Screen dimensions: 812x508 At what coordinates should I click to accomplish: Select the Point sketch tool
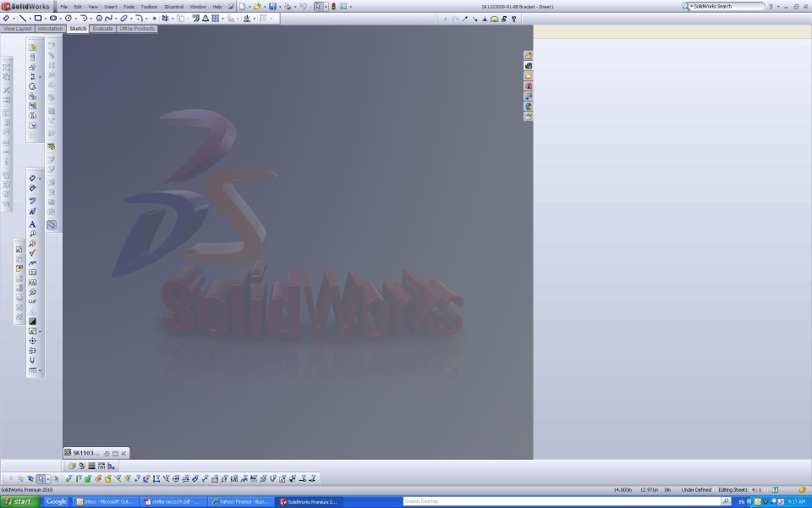tap(154, 18)
